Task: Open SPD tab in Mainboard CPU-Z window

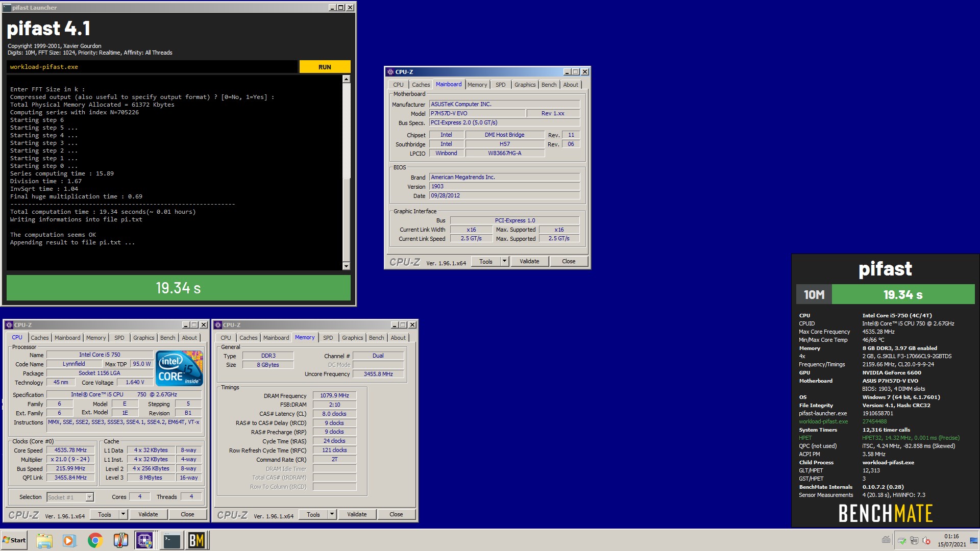Action: tap(501, 85)
